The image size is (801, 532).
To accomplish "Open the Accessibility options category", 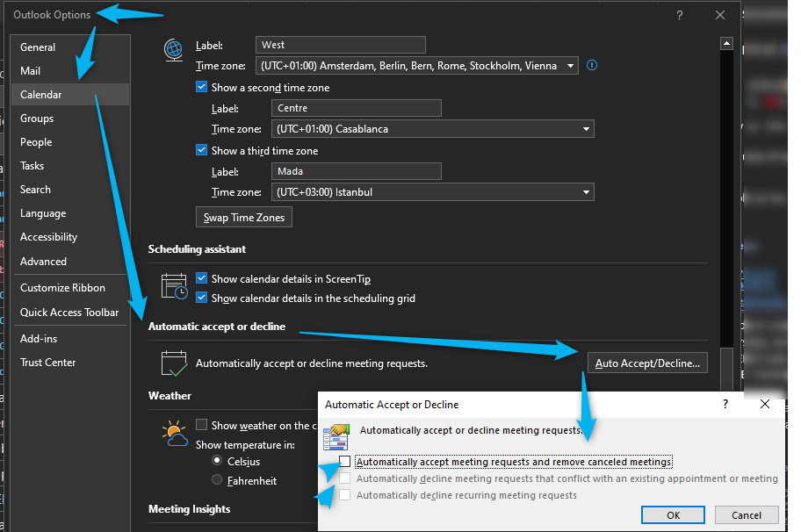I will [x=70, y=237].
